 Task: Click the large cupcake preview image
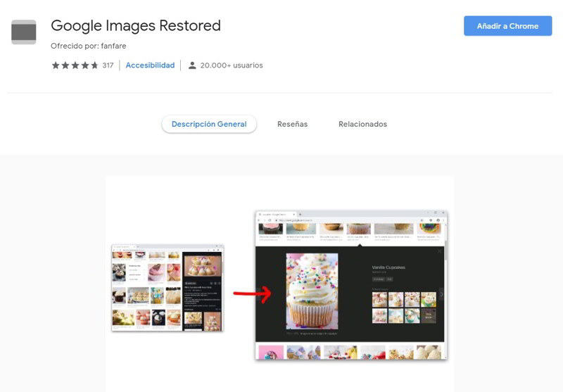[x=312, y=291]
